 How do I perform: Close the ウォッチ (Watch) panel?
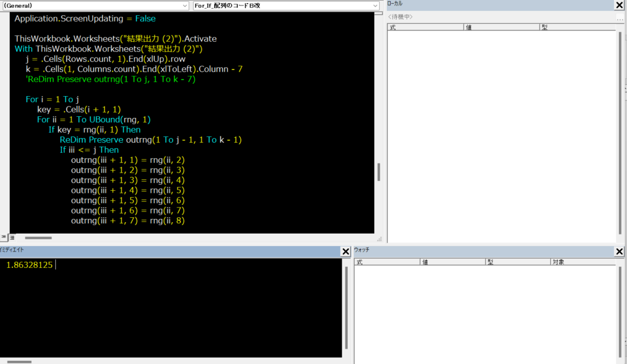click(619, 251)
